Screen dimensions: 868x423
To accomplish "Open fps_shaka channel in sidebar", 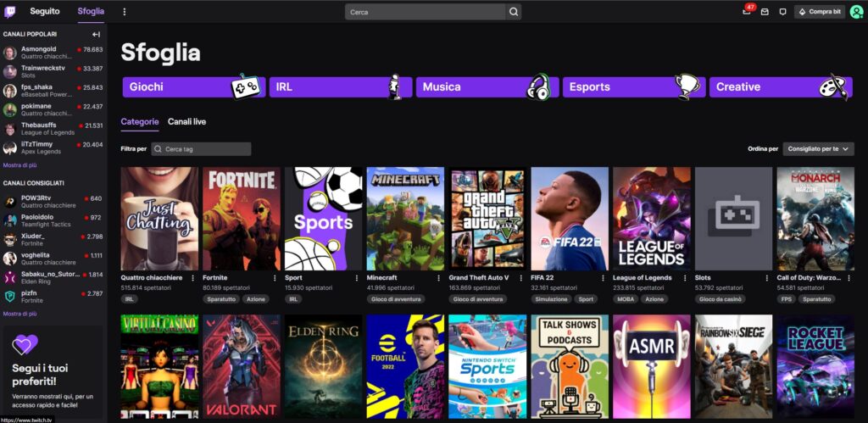I will tap(53, 91).
